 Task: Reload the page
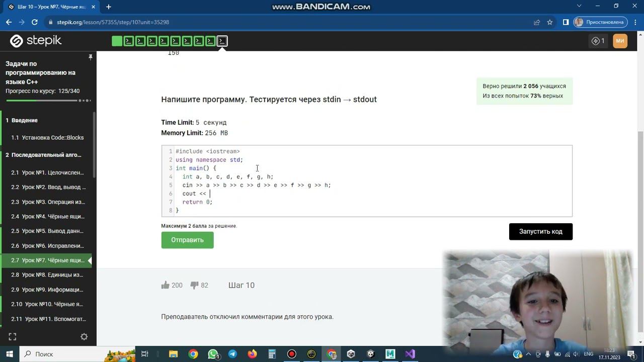point(35,22)
